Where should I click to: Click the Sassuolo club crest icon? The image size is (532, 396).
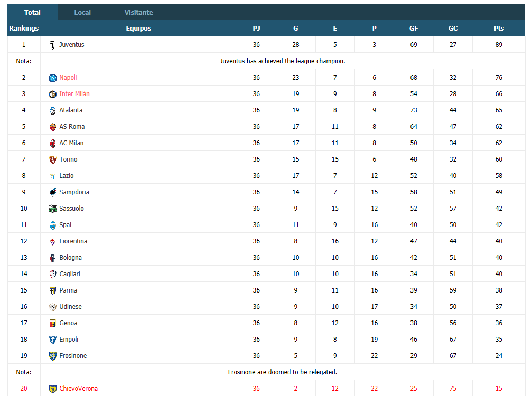53,209
